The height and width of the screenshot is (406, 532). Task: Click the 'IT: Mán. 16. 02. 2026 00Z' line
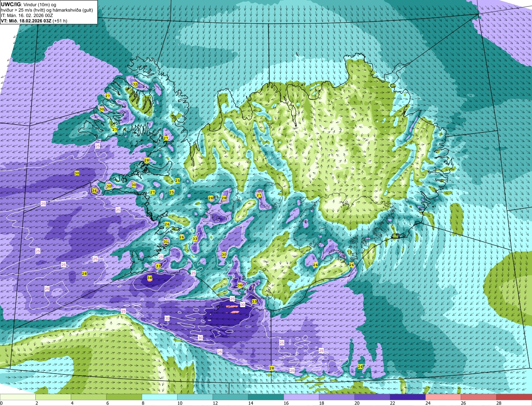coord(27,15)
